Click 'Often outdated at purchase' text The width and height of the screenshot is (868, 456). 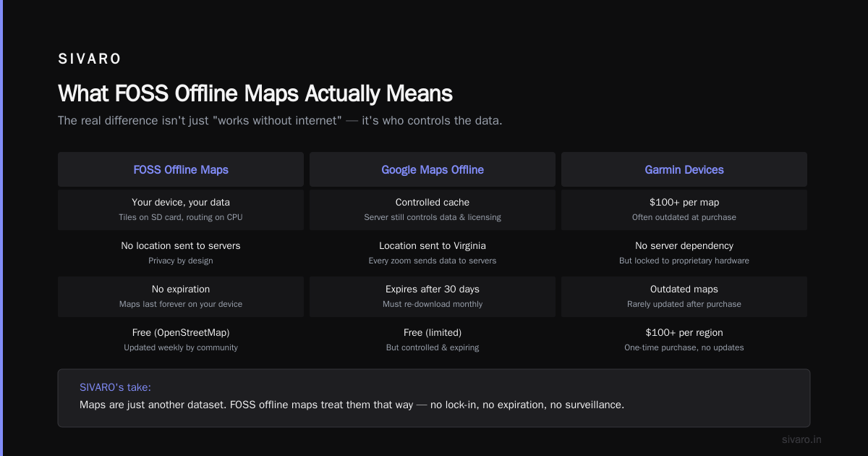coord(684,217)
